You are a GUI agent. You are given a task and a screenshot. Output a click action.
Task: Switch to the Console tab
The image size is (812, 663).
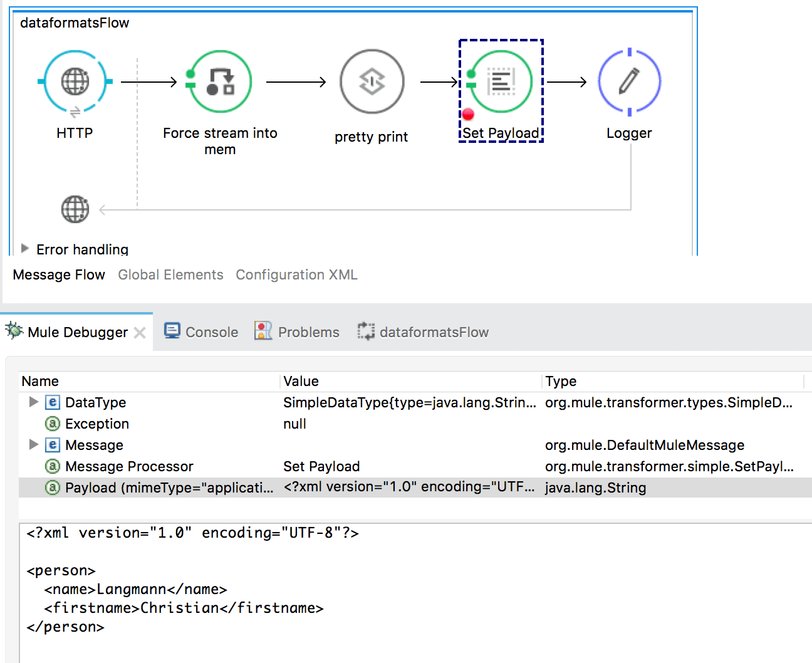201,332
